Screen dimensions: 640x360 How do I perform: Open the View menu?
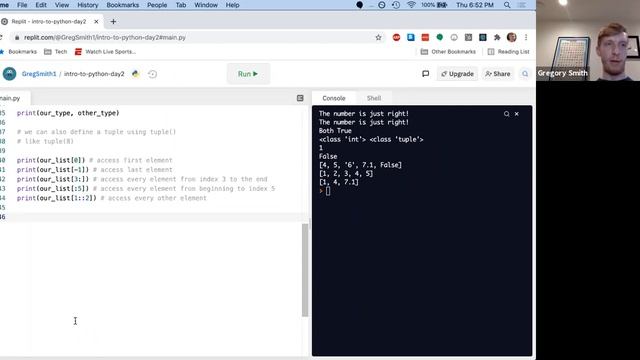[x=62, y=5]
